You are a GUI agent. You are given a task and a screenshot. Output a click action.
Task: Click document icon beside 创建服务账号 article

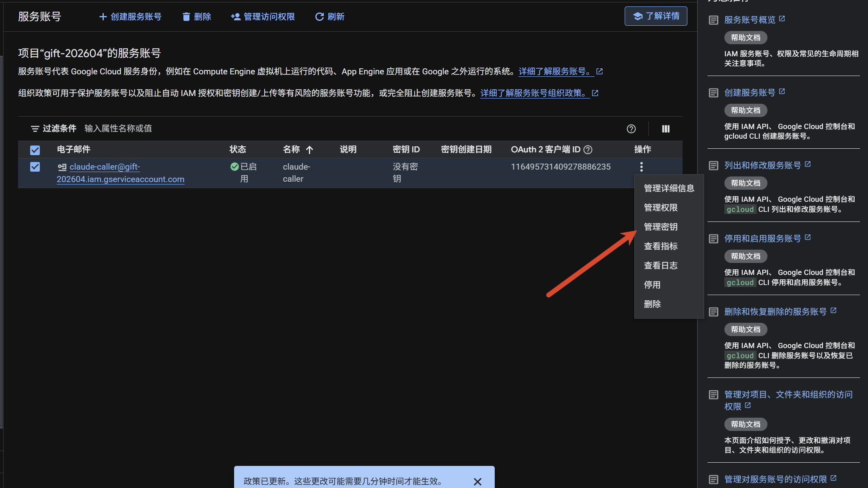tap(714, 93)
